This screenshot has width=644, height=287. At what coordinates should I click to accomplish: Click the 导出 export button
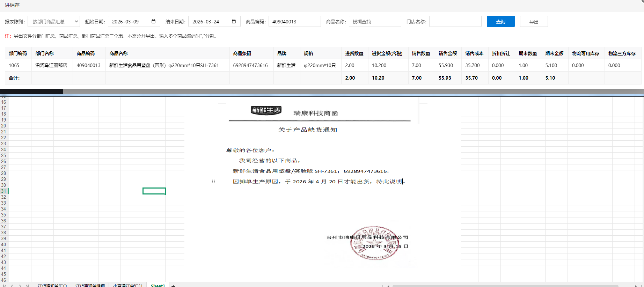coord(534,22)
